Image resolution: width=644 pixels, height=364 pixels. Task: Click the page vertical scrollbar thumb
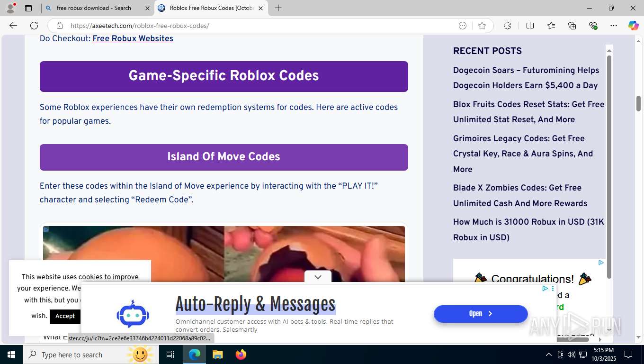638,103
